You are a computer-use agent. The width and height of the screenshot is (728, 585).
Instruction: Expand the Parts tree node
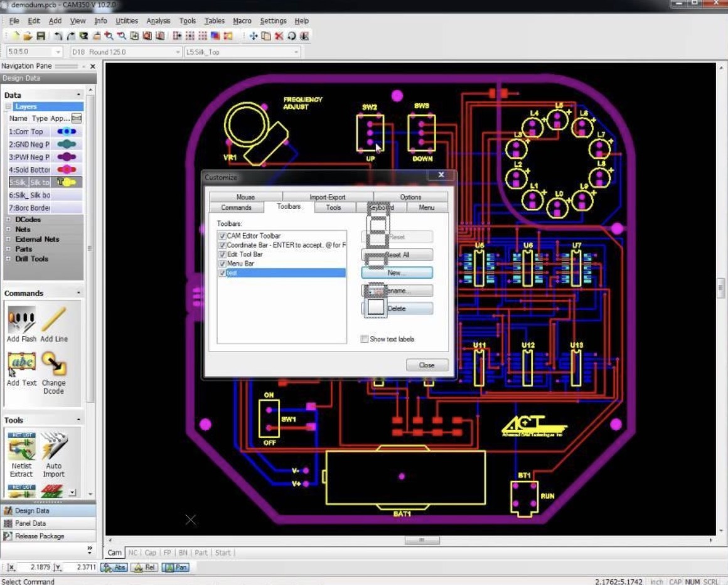pyautogui.click(x=8, y=249)
